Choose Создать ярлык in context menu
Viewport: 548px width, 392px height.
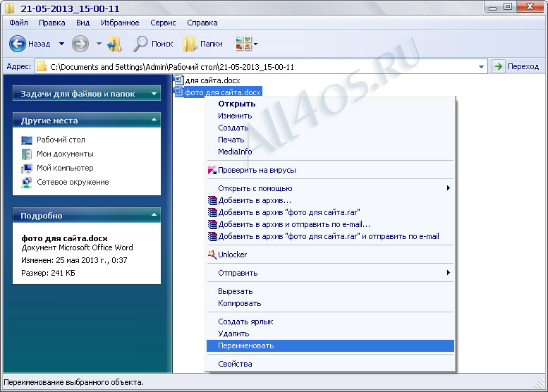pyautogui.click(x=330, y=321)
